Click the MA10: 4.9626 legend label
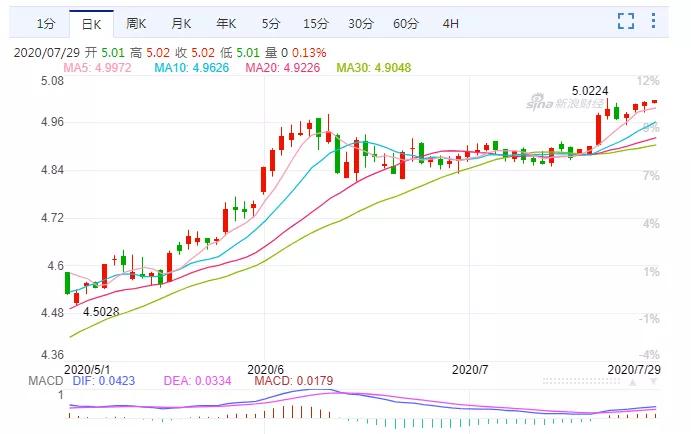 (192, 67)
